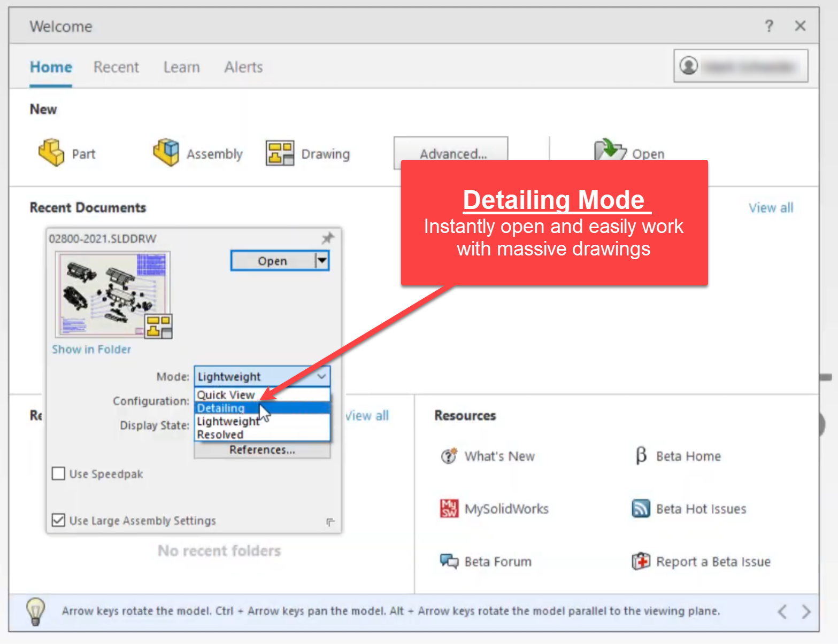Select Resolved mode option
This screenshot has width=838, height=644.
point(262,434)
